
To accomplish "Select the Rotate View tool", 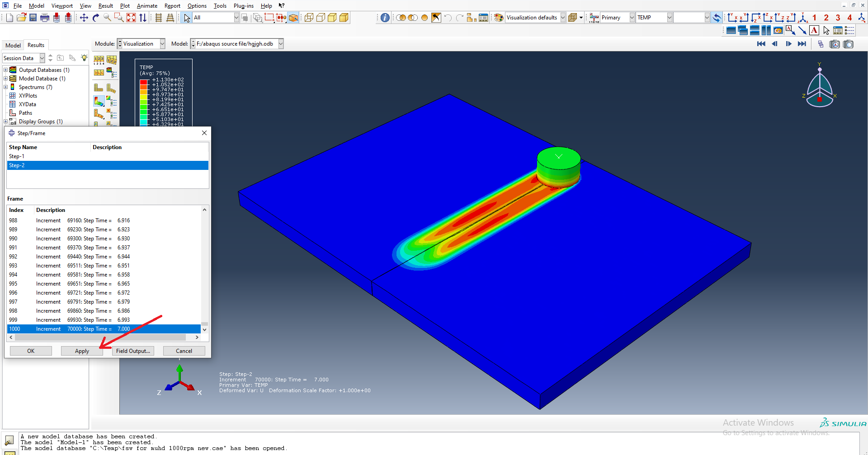I will (95, 18).
